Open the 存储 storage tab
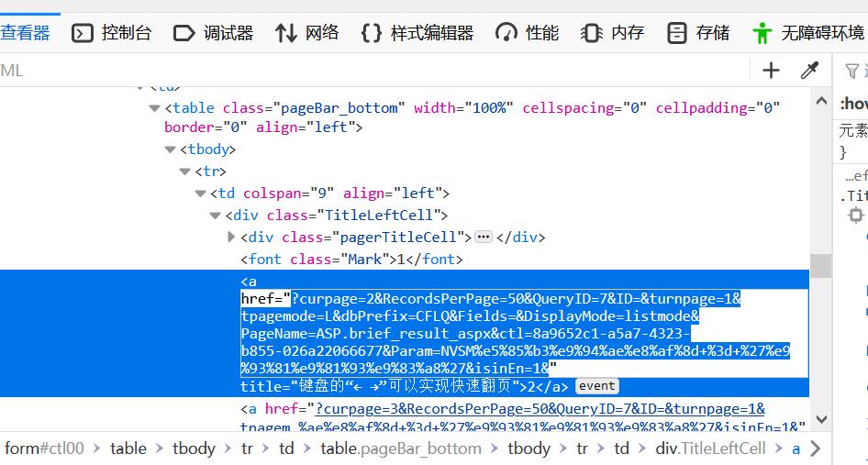This screenshot has height=465, width=868. [x=698, y=33]
